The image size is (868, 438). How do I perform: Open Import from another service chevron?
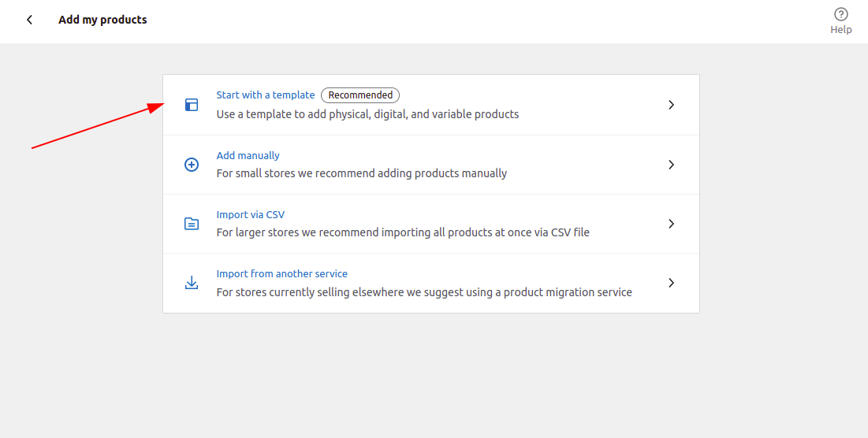click(671, 283)
